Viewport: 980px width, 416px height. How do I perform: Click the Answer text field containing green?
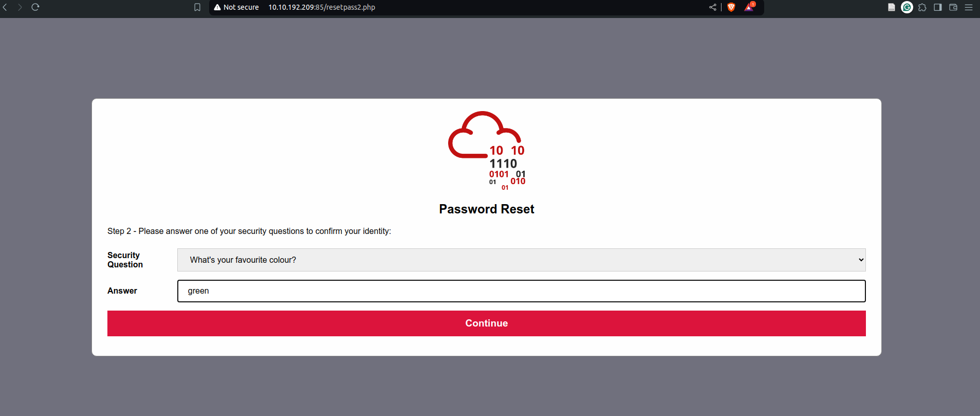[x=521, y=291]
